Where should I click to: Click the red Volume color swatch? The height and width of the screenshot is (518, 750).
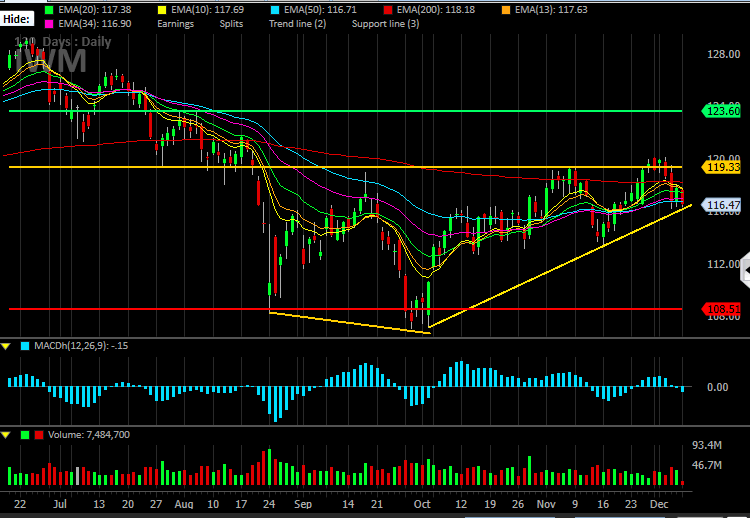[x=39, y=435]
